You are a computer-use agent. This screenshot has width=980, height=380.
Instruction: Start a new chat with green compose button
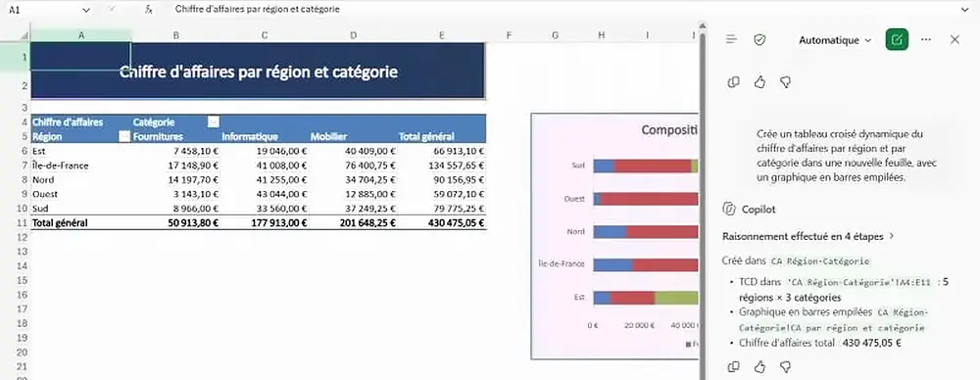coord(897,39)
